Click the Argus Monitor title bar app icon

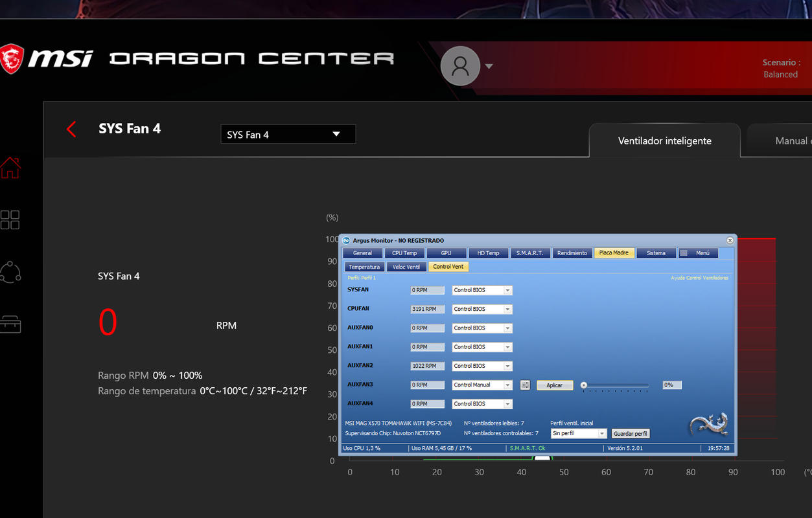346,240
